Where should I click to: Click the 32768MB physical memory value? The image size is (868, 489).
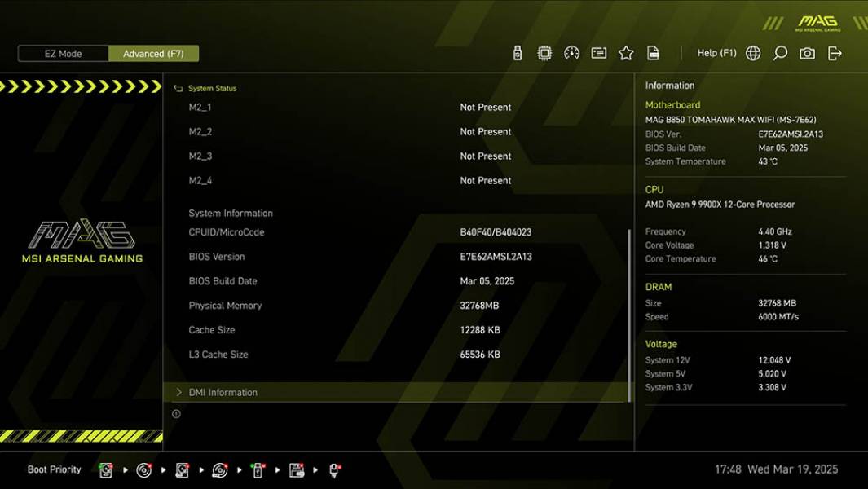pyautogui.click(x=479, y=306)
